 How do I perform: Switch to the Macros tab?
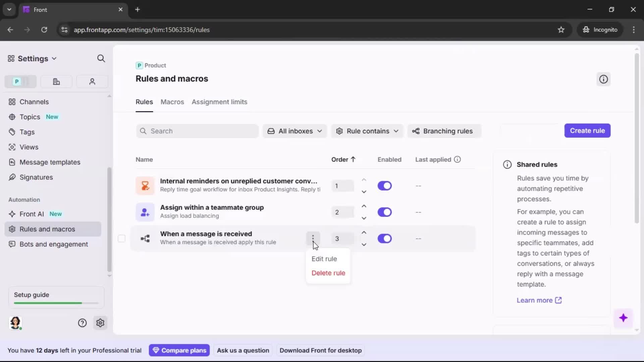coord(172,102)
